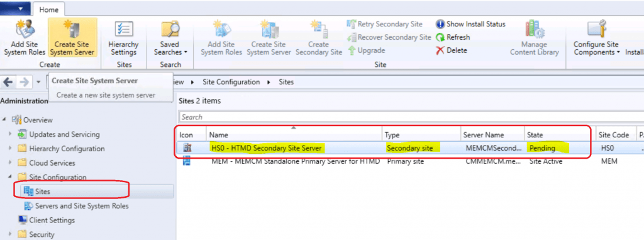This screenshot has height=240, width=644.
Task: Click the Back navigation arrow
Action: tap(8, 83)
